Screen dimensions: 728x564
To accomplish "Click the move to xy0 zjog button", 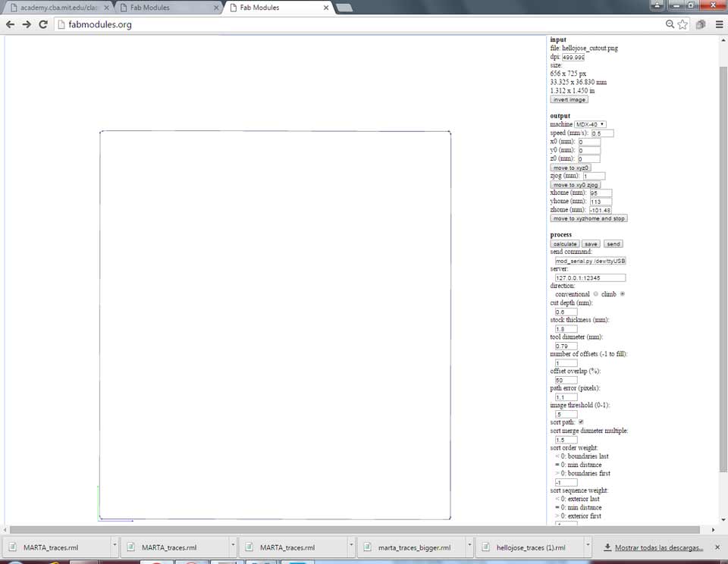I will [x=576, y=185].
